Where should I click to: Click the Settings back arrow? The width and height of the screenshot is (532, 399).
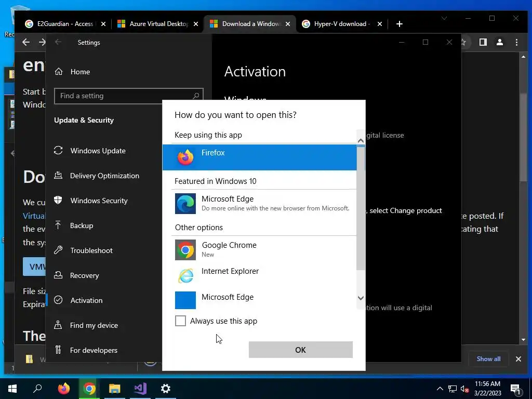coord(58,42)
